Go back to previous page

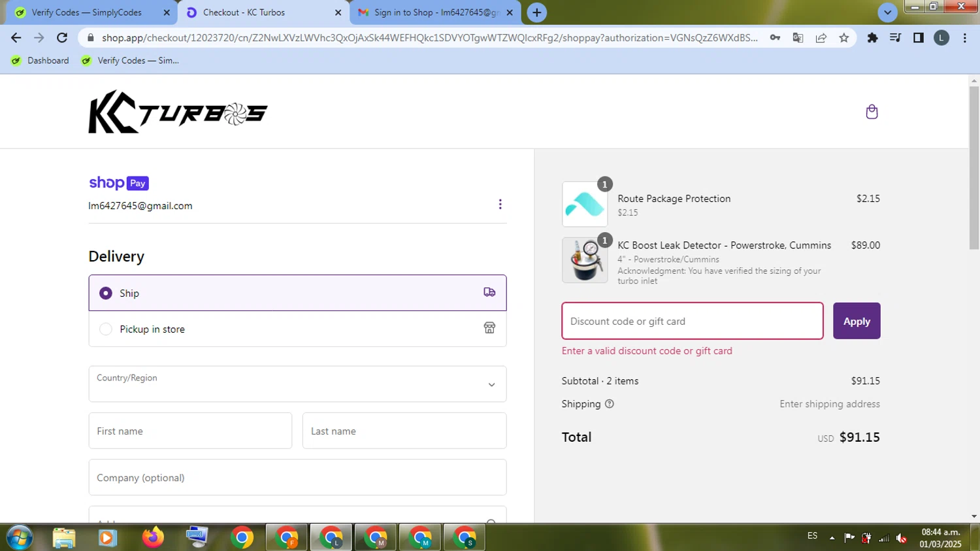(16, 38)
